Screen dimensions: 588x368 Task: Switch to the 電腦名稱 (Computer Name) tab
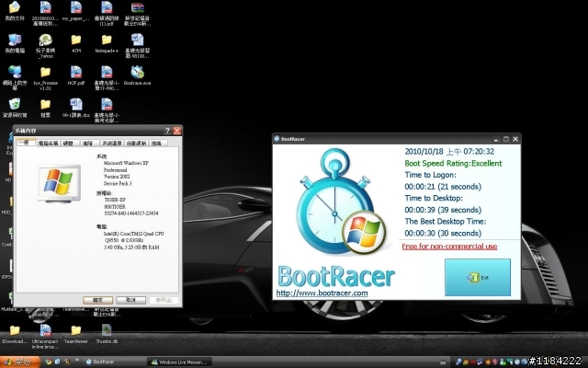click(x=49, y=144)
